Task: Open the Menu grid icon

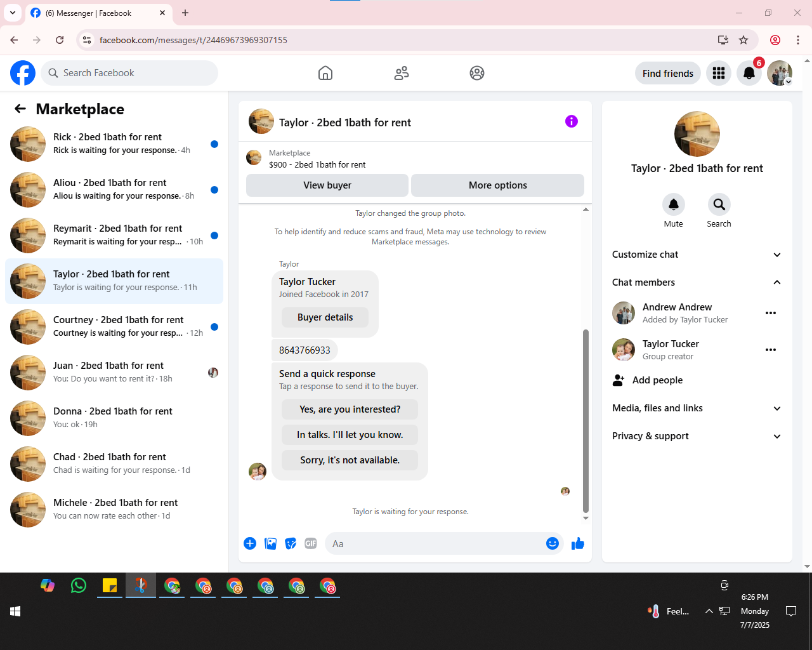Action: pyautogui.click(x=719, y=73)
